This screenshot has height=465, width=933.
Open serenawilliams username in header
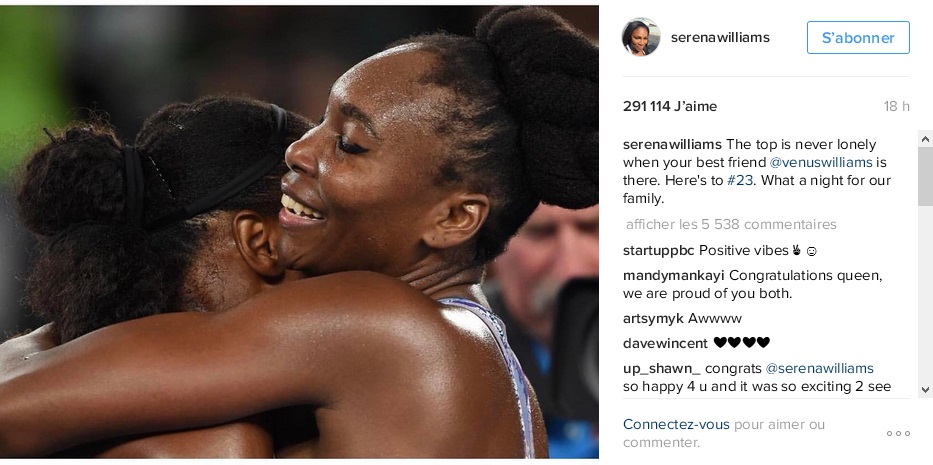pyautogui.click(x=720, y=38)
